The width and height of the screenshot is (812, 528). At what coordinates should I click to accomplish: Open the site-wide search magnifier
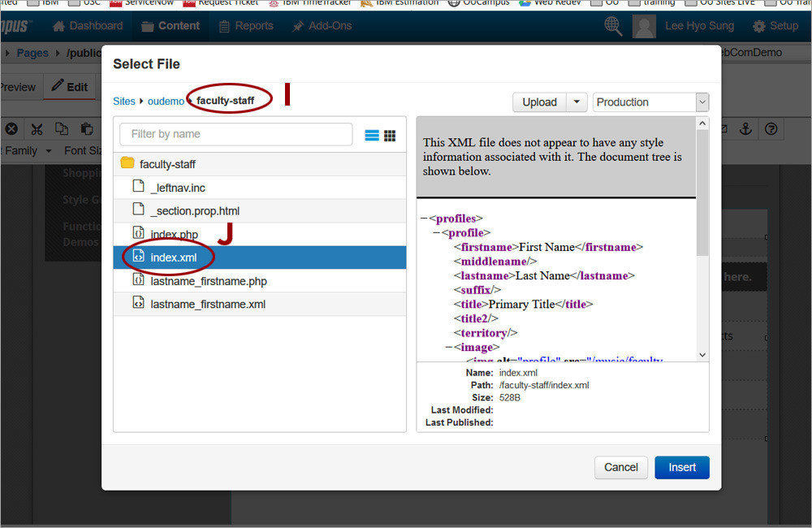click(x=614, y=25)
